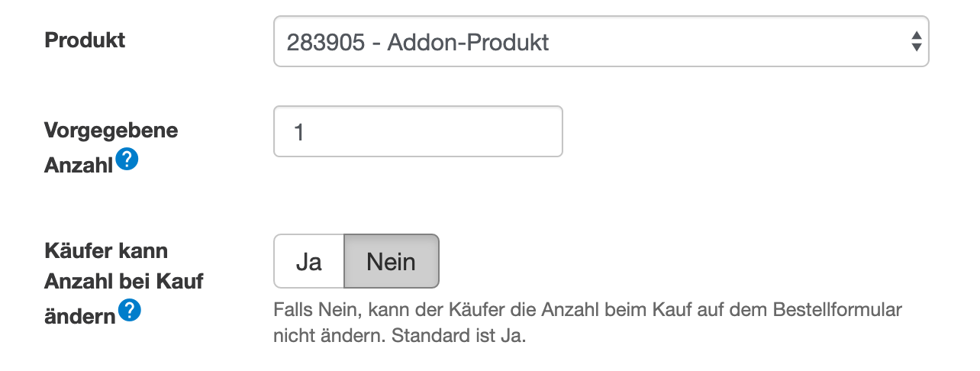Click question mark next to 'ändern' label
The width and height of the screenshot is (980, 371).
click(x=130, y=311)
